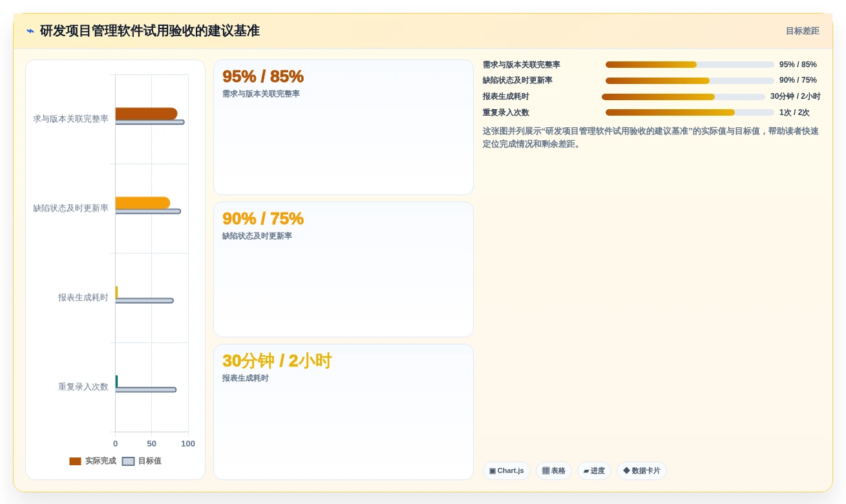The width and height of the screenshot is (846, 504).
Task: Click the dark orange actual bar for 需求与版本关联完整率
Action: (146, 114)
